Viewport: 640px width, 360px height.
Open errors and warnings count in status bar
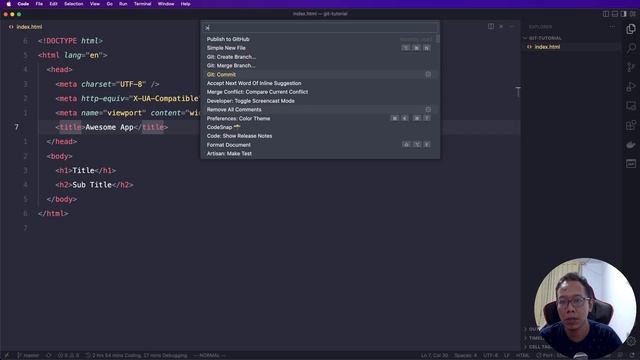(68, 356)
